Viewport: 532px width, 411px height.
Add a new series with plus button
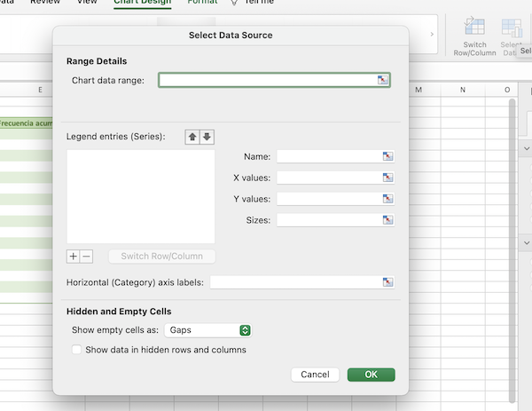(x=74, y=257)
